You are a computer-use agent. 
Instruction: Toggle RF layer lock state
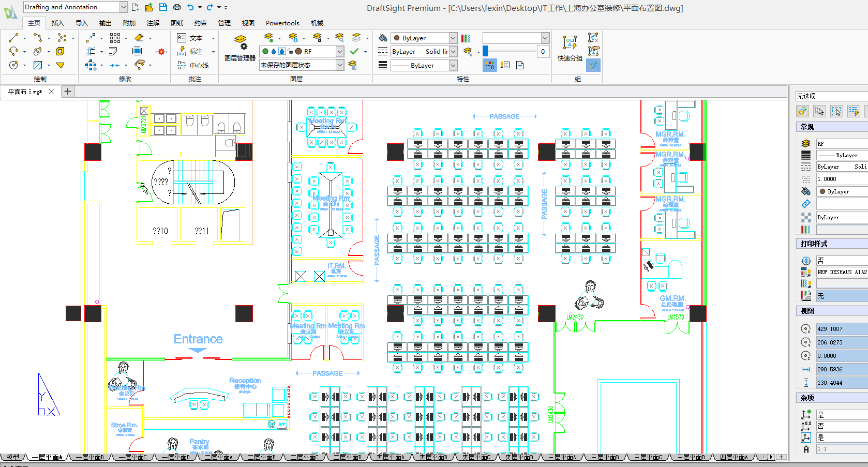[290, 51]
